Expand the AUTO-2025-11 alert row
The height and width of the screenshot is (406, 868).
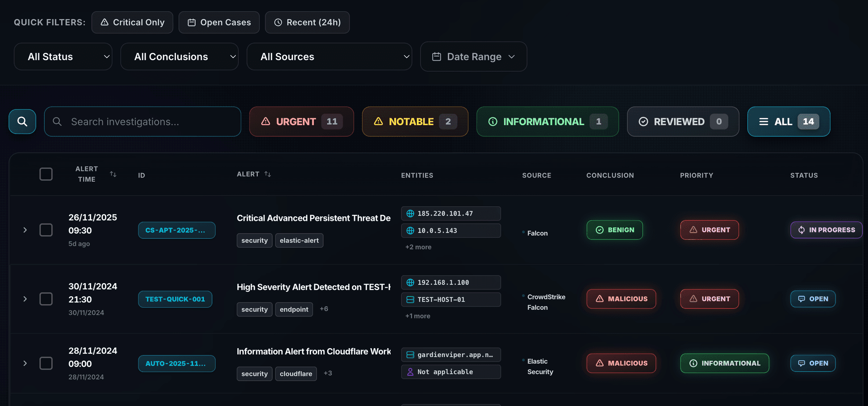coord(25,364)
